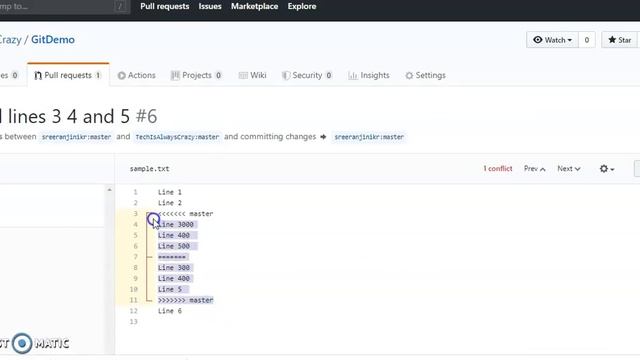Click the 'Line 5' text
The height and width of the screenshot is (360, 640).
point(170,289)
